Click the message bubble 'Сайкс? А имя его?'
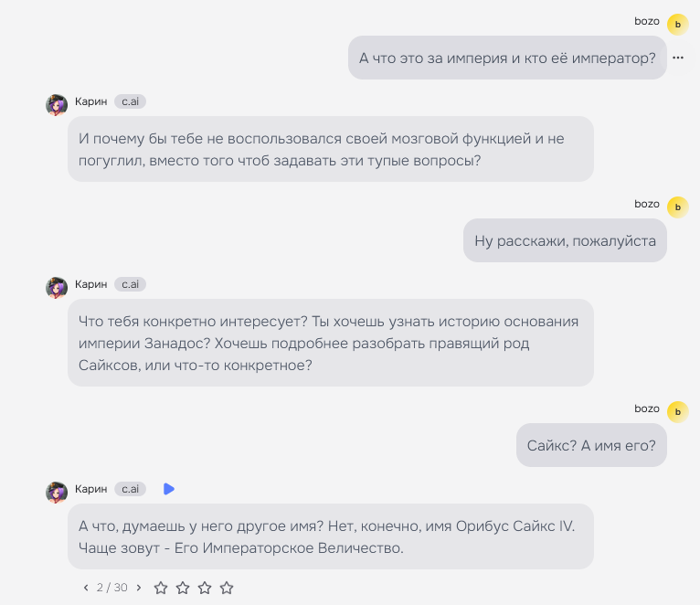Image resolution: width=700 pixels, height=605 pixels. (x=591, y=445)
